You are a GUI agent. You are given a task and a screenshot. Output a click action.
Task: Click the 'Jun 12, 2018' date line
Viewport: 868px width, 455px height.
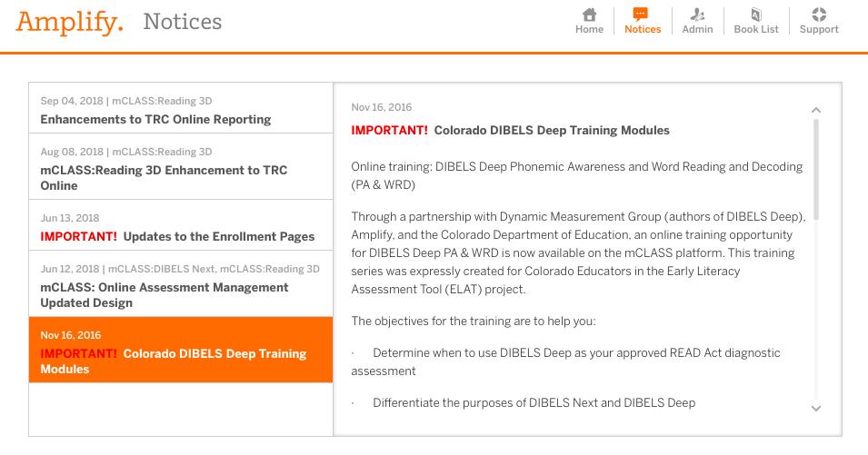pyautogui.click(x=180, y=269)
